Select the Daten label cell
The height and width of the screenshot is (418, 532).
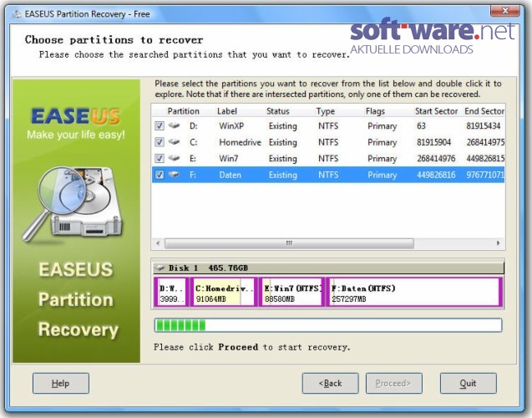point(230,175)
